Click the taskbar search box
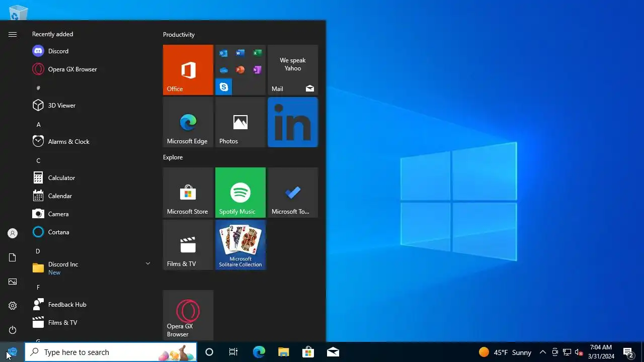 (x=111, y=352)
